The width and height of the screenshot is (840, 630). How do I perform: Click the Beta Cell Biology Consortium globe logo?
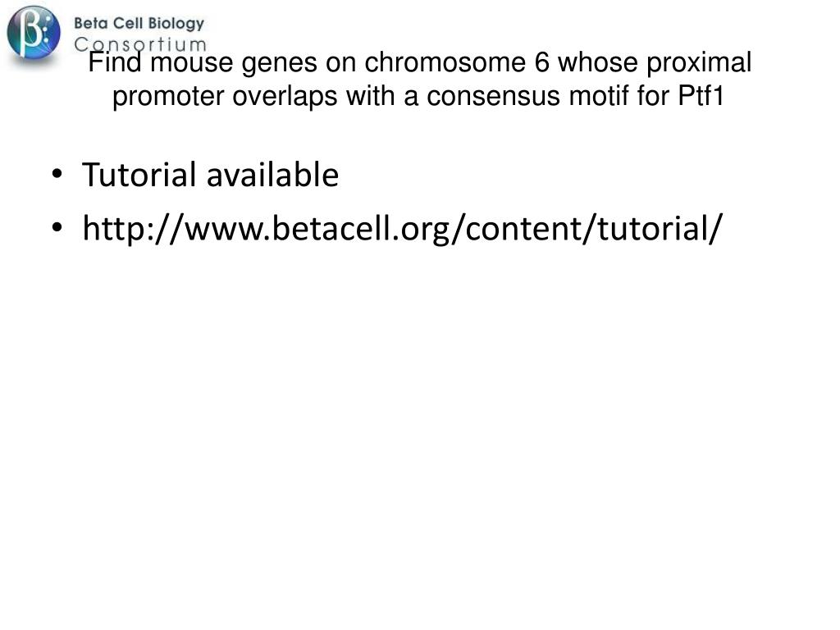[x=33, y=32]
